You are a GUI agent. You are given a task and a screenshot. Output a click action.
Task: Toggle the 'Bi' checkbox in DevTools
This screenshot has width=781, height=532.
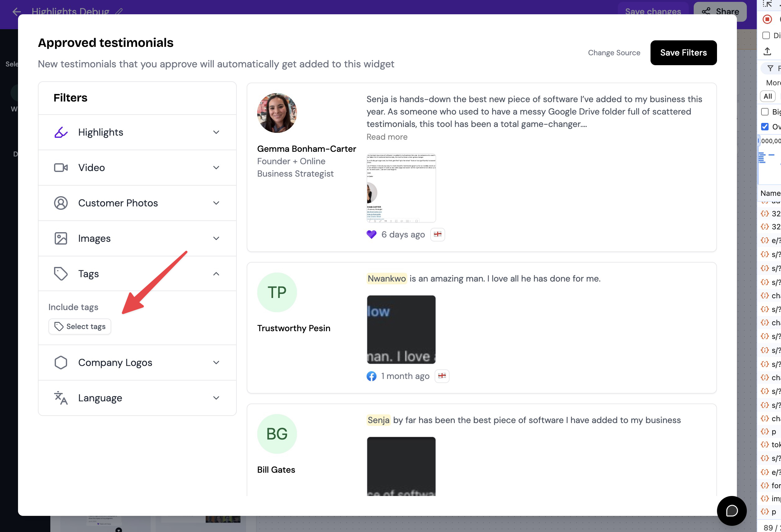765,112
